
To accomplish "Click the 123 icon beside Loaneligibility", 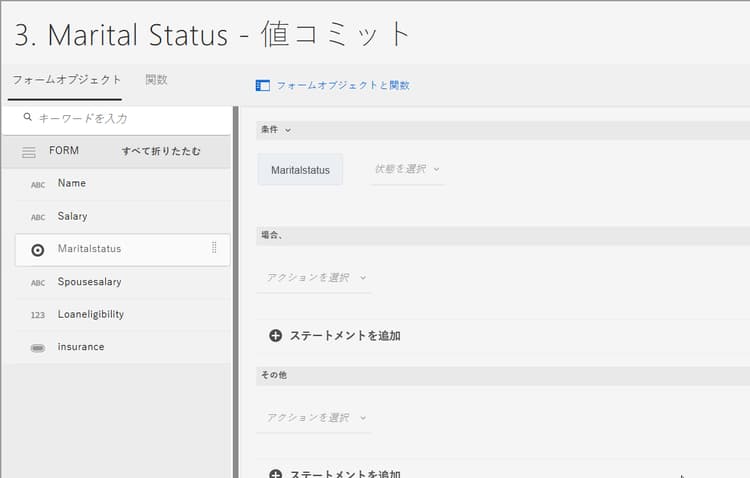I will [x=38, y=315].
